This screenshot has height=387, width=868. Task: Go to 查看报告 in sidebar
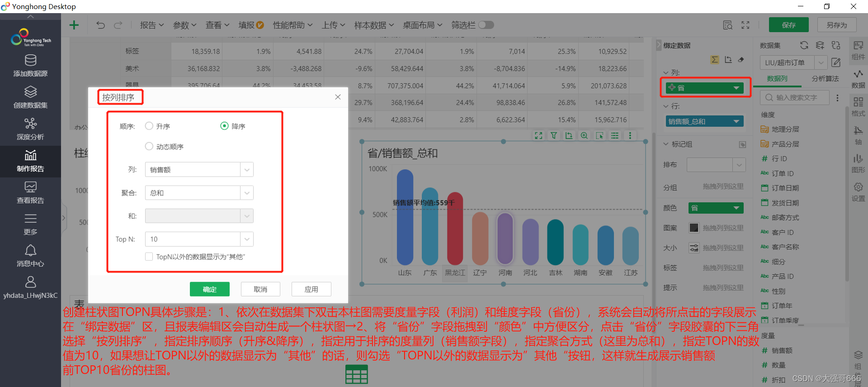[30, 192]
